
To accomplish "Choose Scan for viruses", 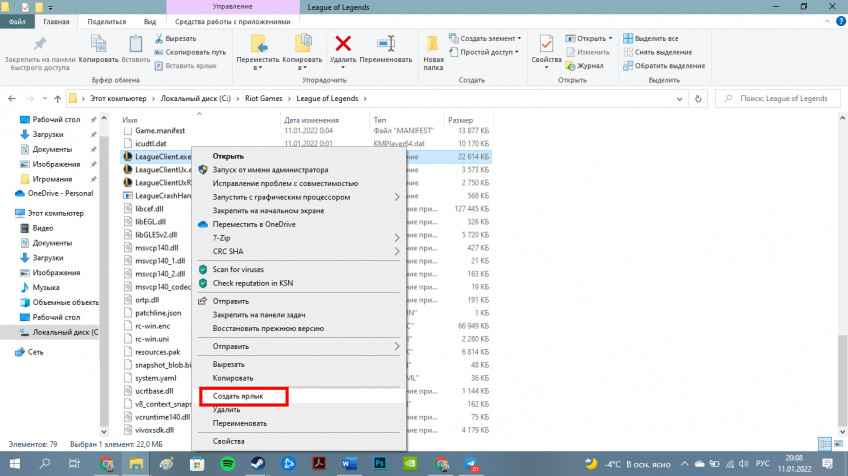I will 299,269.
